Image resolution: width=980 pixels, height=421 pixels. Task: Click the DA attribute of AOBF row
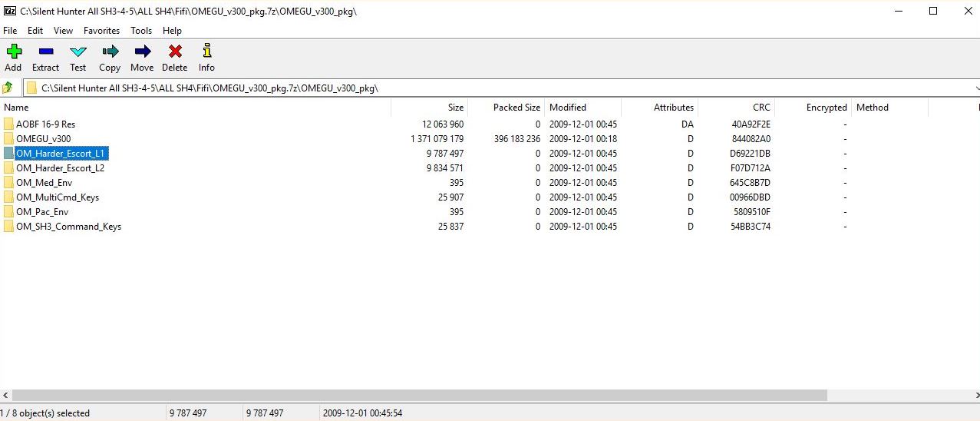[x=688, y=124]
